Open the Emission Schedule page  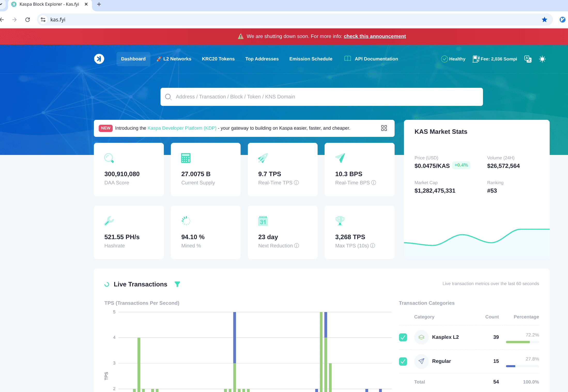(x=311, y=59)
